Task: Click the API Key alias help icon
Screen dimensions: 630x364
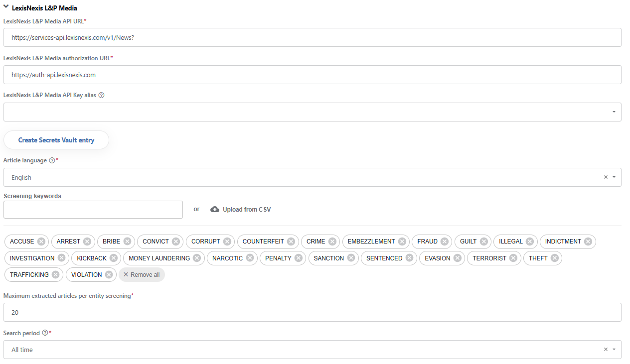Action: [x=102, y=95]
